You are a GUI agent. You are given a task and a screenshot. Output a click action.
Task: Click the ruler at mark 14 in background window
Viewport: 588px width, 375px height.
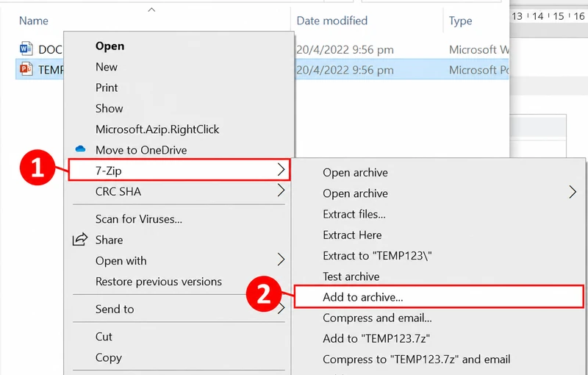537,16
